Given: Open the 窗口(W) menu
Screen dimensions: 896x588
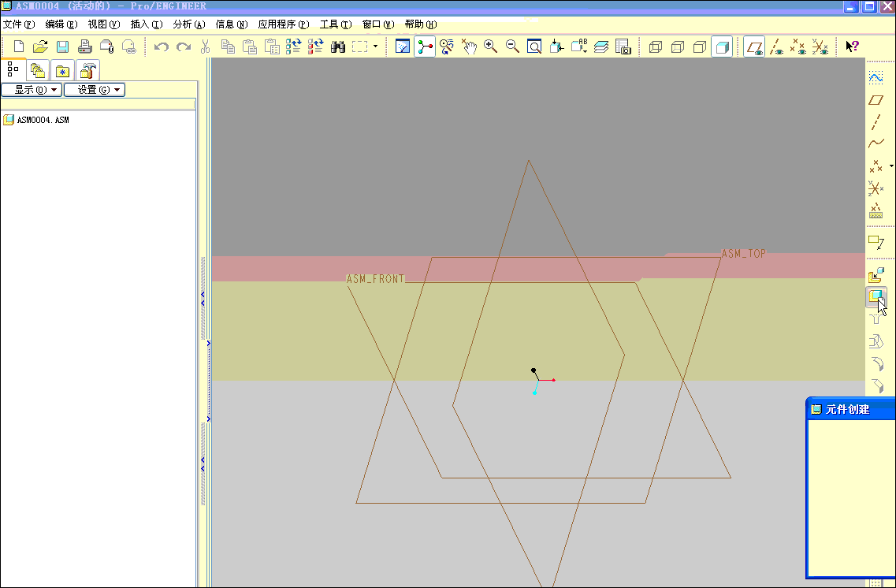Looking at the screenshot, I should (x=378, y=24).
